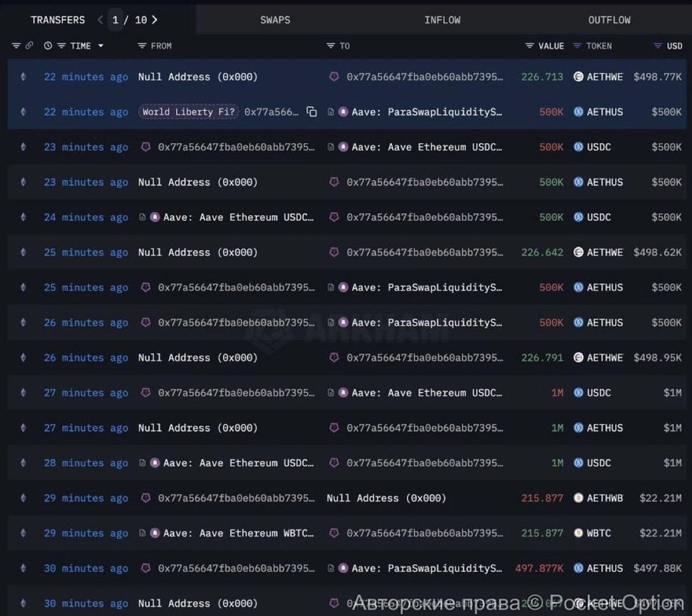Filter by the VALUE column
Screen dimensions: 692x616
tap(529, 46)
